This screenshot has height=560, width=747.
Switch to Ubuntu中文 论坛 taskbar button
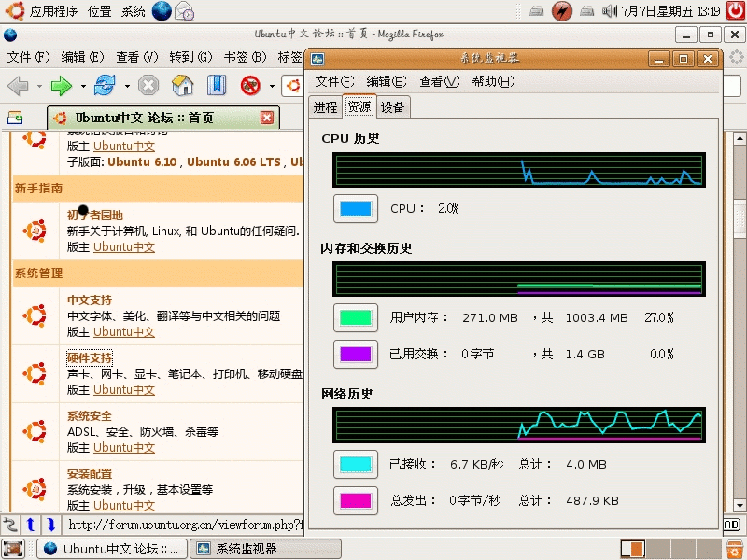coord(112,549)
